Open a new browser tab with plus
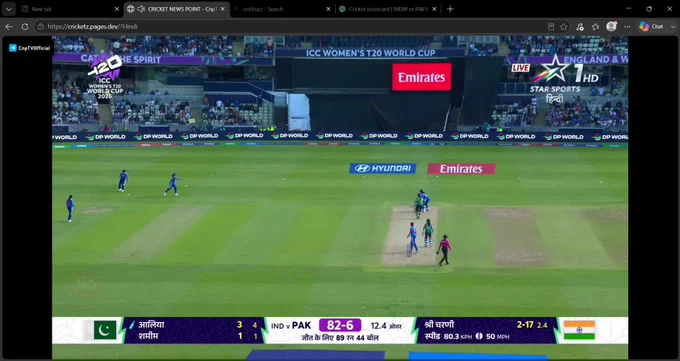 pyautogui.click(x=450, y=9)
